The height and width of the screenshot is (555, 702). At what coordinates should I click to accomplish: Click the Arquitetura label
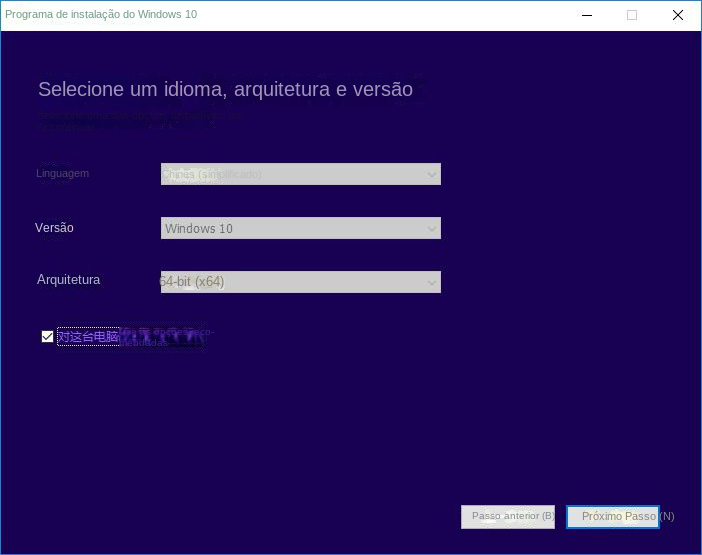tap(68, 280)
